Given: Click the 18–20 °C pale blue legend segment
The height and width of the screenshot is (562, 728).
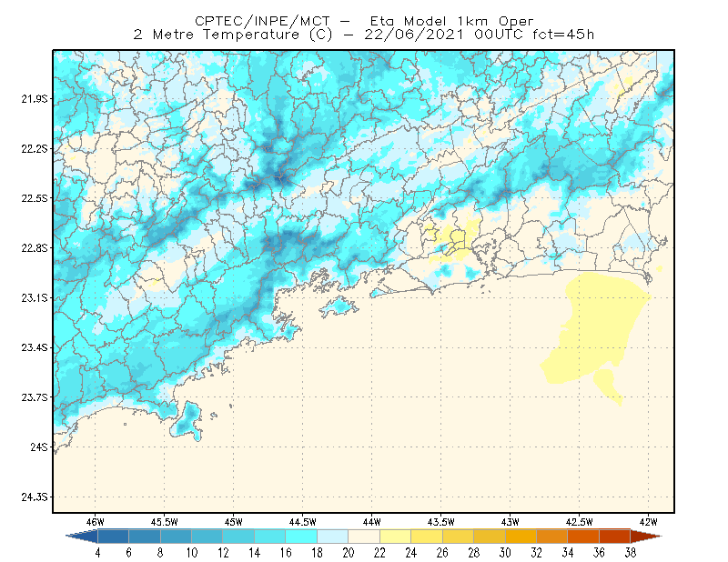Looking at the screenshot, I should coord(333,537).
